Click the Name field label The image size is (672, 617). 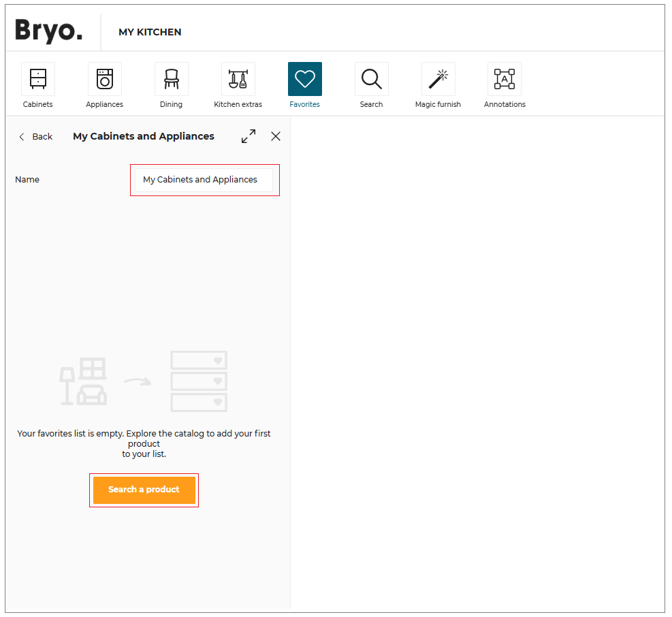pos(27,180)
